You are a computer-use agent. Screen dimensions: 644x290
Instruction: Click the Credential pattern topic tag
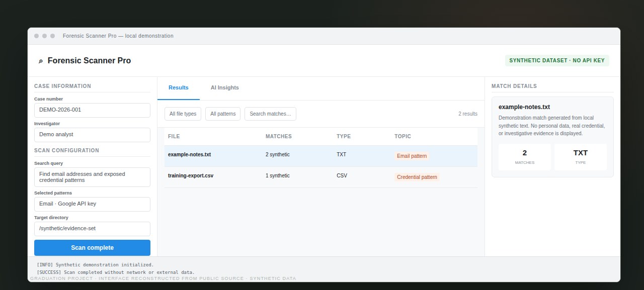point(417,177)
